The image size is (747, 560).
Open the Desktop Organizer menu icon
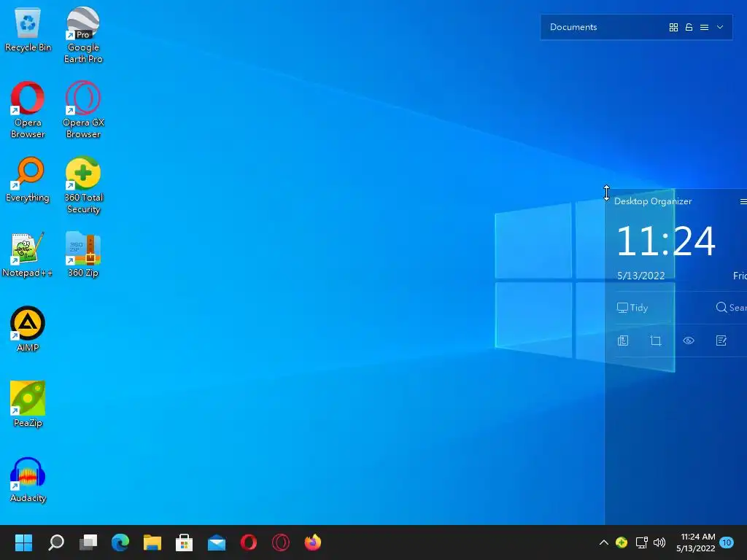(x=743, y=201)
